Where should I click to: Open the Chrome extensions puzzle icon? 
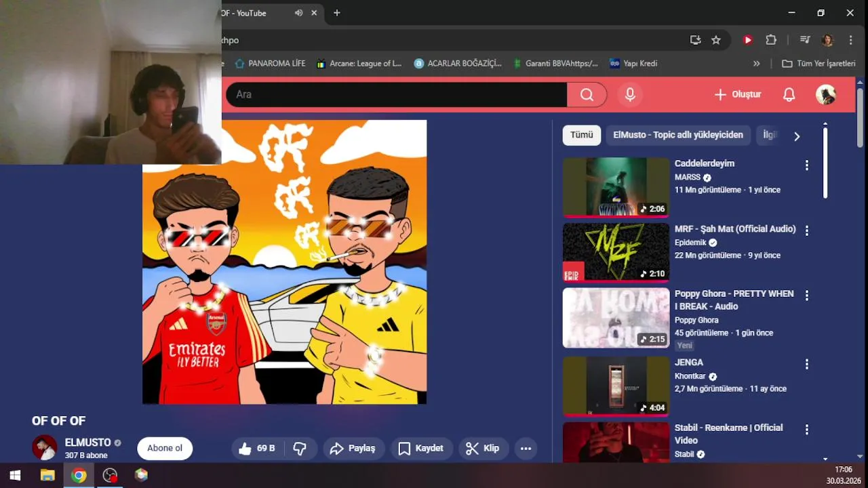771,40
